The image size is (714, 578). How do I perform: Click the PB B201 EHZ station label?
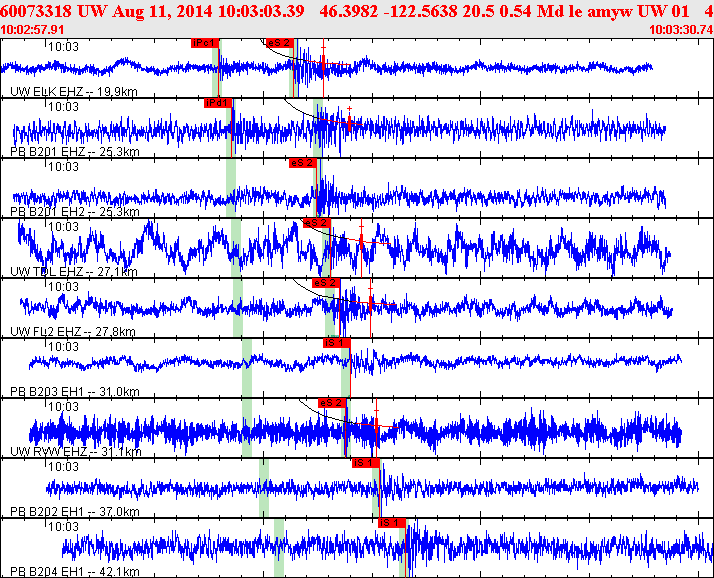pyautogui.click(x=75, y=152)
